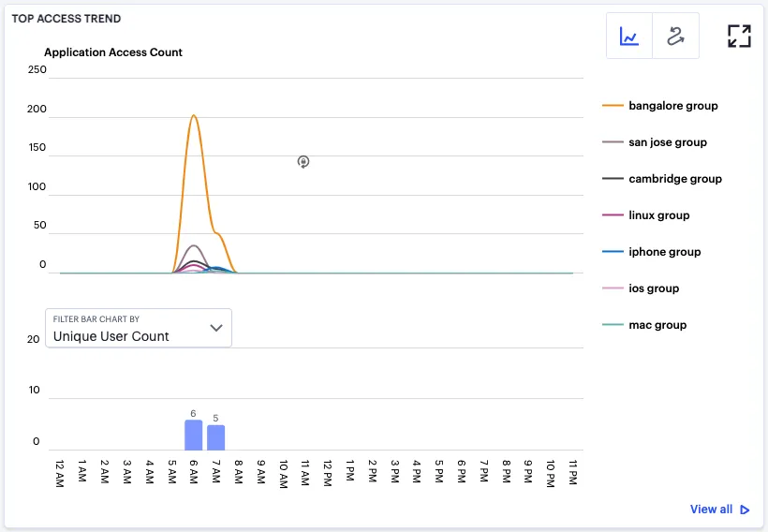Click the teal mac group color line swatch
Image resolution: width=768 pixels, height=532 pixels.
pos(613,325)
